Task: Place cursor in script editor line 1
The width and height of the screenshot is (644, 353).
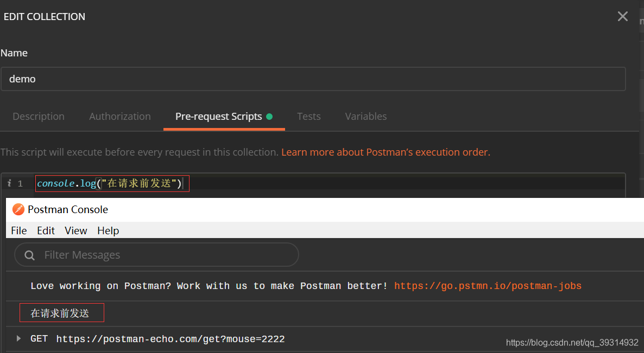Action: tap(330, 183)
